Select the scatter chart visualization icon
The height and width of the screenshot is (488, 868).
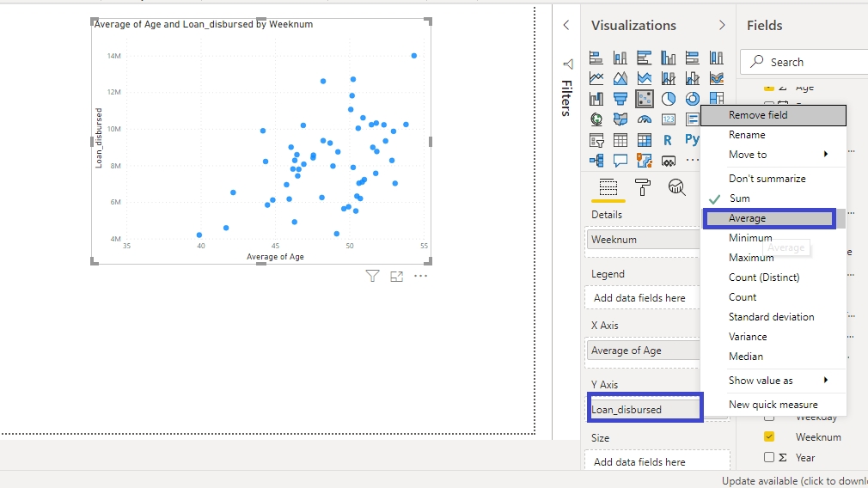(x=644, y=99)
